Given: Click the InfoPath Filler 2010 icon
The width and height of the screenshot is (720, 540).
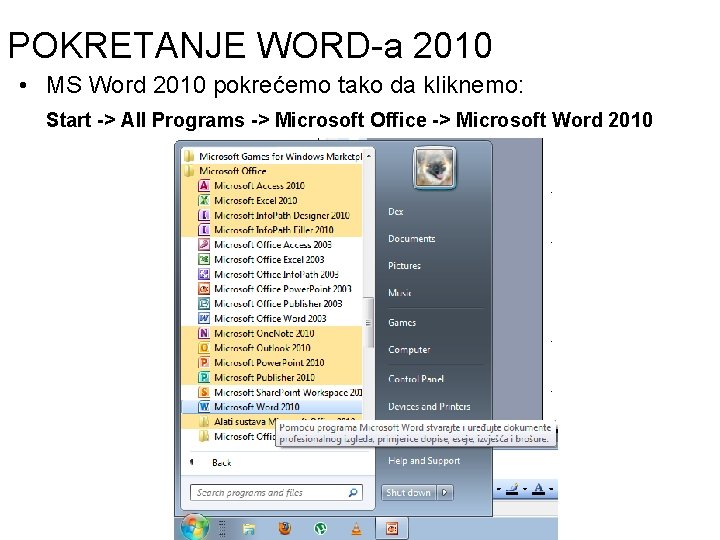Looking at the screenshot, I should click(x=204, y=230).
